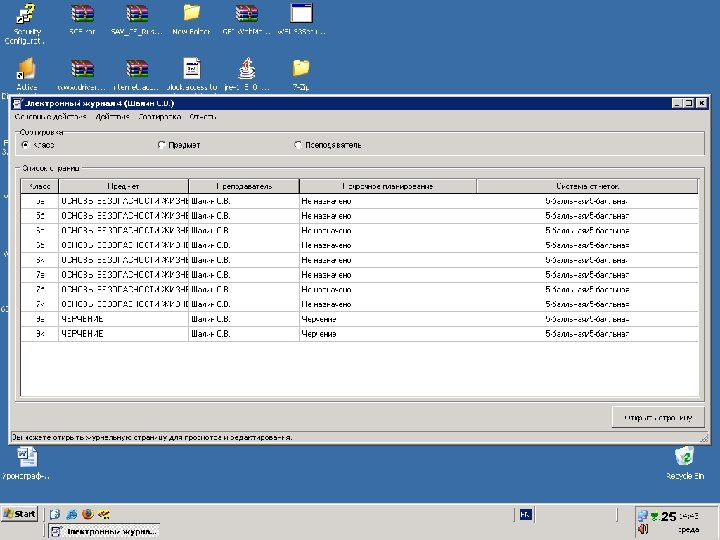Click the Система отметок column header
The width and height of the screenshot is (720, 540).
(587, 186)
